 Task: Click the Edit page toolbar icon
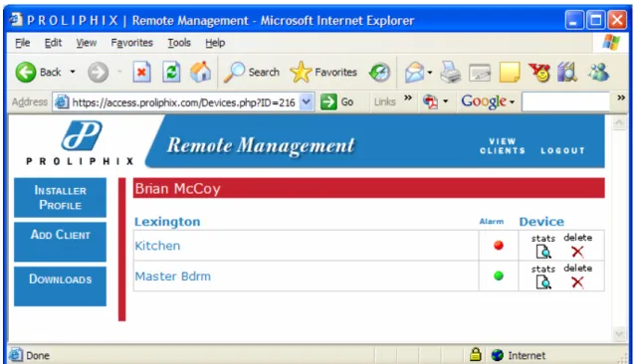480,73
